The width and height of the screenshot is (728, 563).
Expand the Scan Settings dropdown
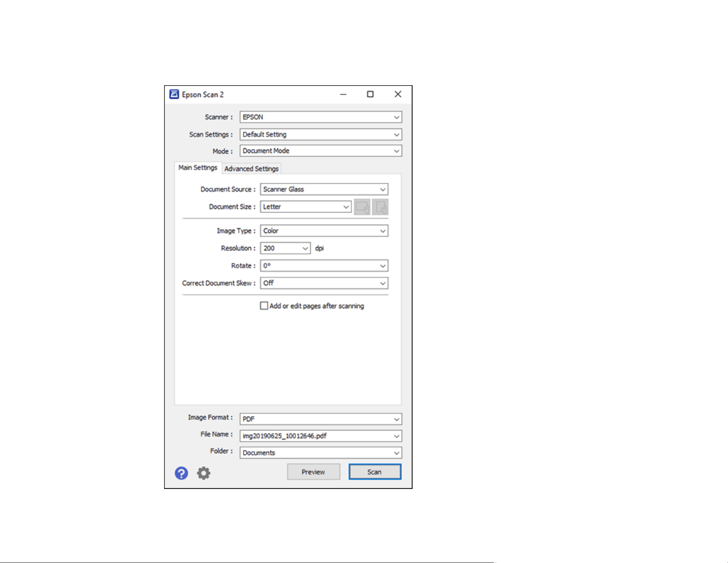click(321, 134)
